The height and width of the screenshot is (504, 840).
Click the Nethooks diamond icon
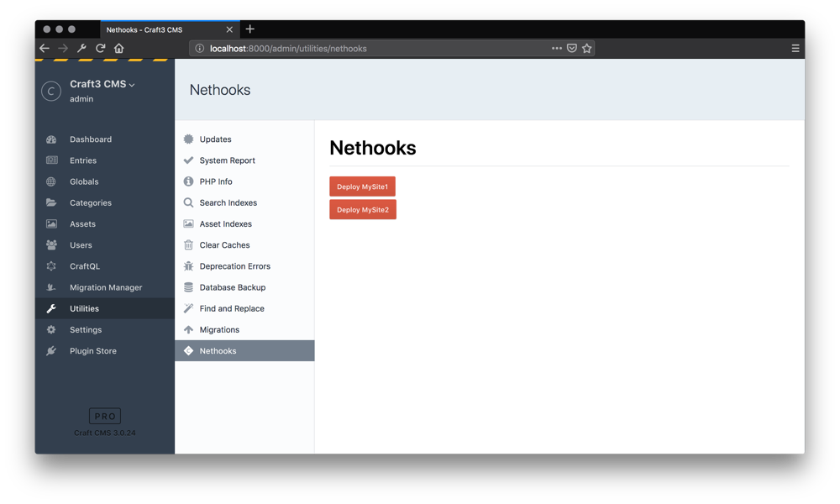(188, 351)
